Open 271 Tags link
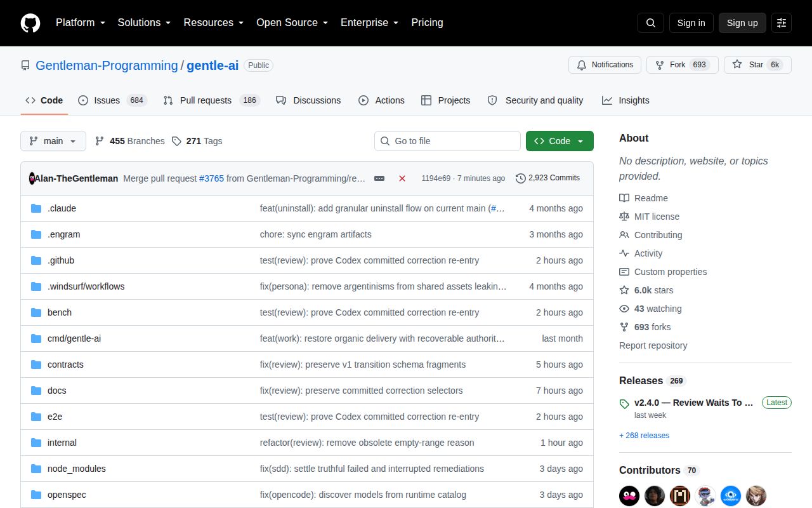The image size is (812, 508). click(197, 141)
